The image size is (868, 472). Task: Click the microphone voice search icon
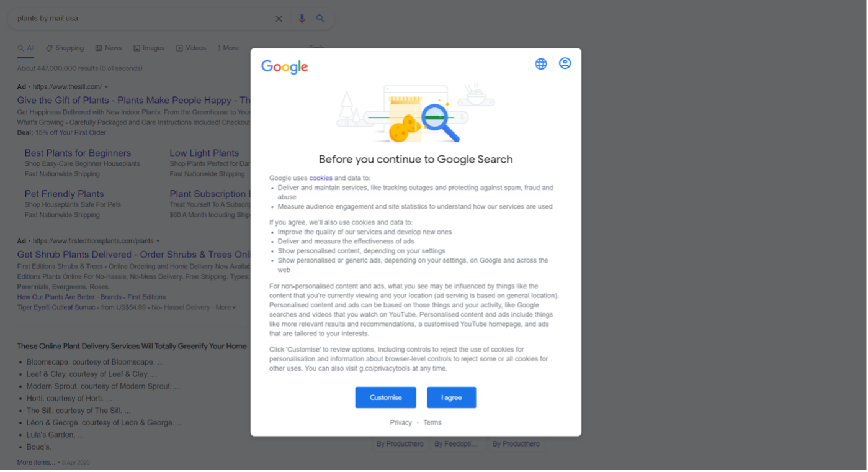coord(302,19)
